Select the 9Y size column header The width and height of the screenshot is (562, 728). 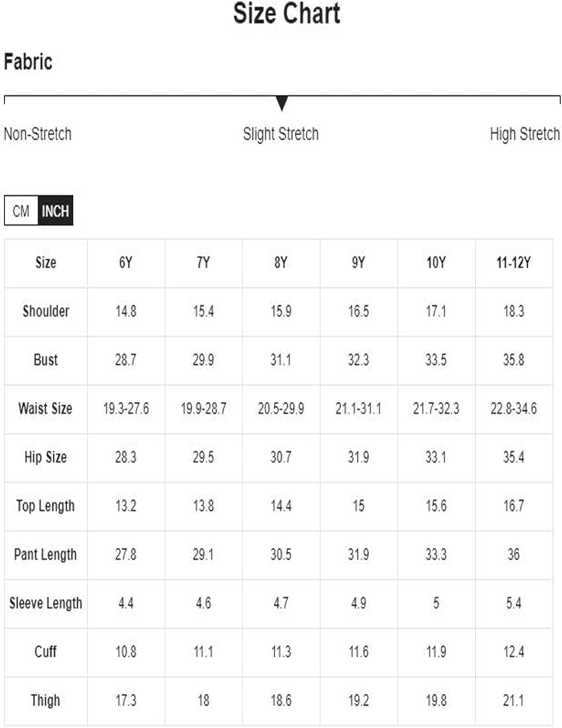click(x=359, y=263)
